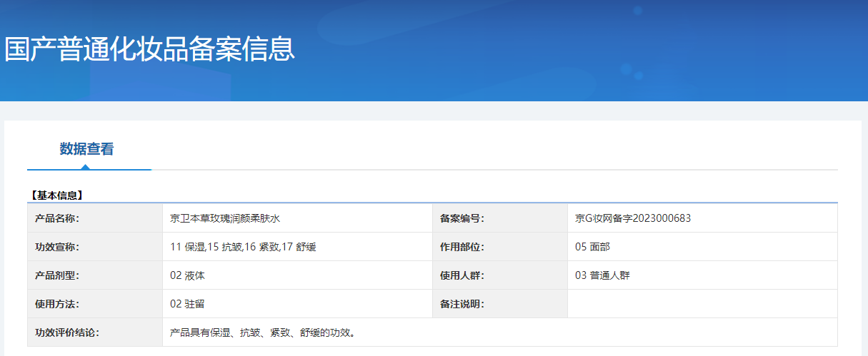Click the 作用部位 label cell

500,247
